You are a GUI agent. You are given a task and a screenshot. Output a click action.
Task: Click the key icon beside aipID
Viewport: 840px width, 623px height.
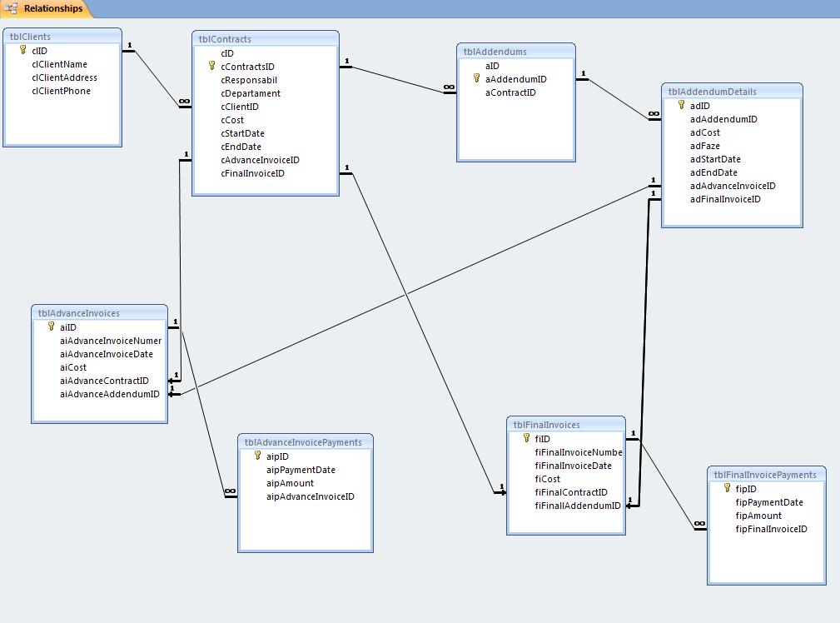(x=257, y=456)
